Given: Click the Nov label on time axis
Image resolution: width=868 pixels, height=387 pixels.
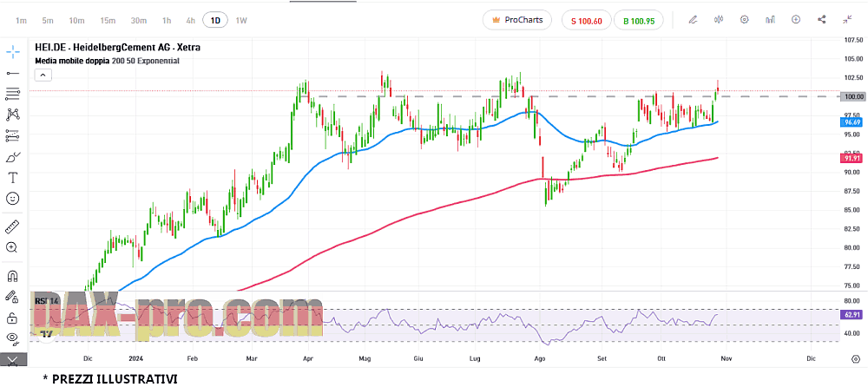Looking at the screenshot, I should click(727, 358).
